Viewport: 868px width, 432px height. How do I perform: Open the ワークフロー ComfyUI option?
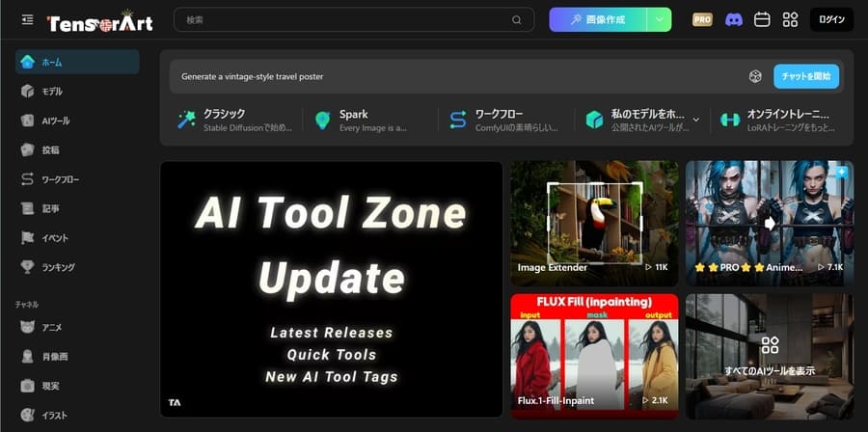(503, 120)
